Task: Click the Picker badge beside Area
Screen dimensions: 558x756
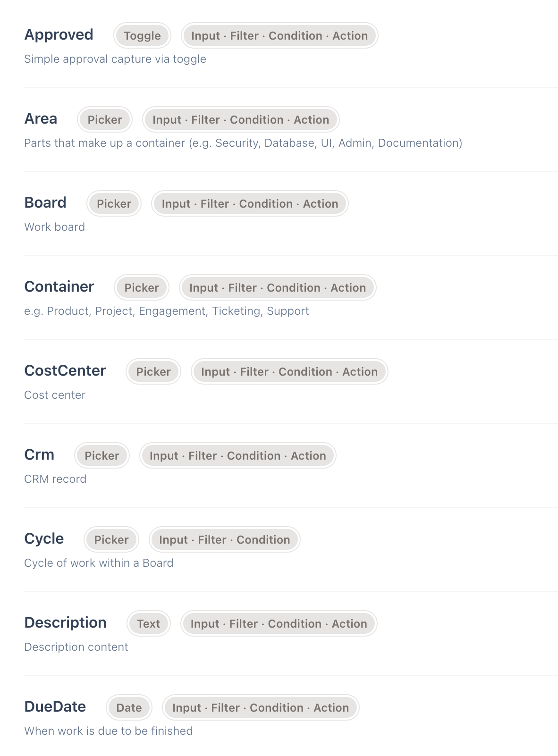Action: pyautogui.click(x=105, y=120)
